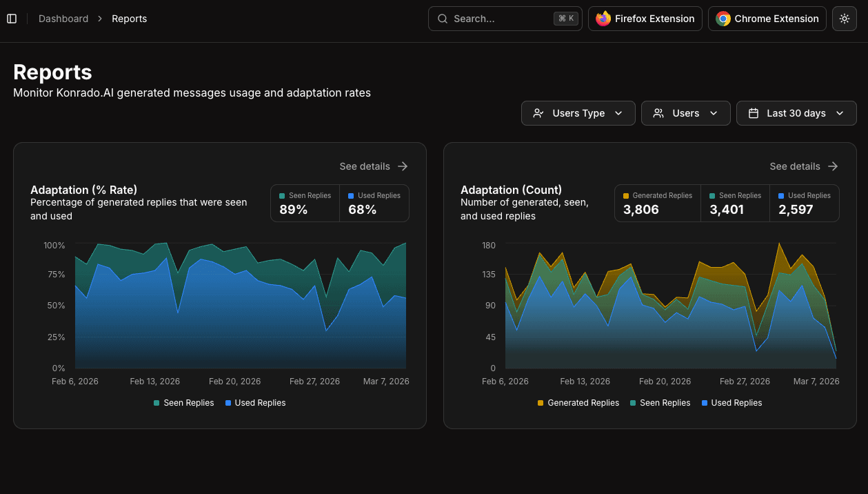The width and height of the screenshot is (868, 494).
Task: Click arrow icon beside Rate See details
Action: coord(403,166)
